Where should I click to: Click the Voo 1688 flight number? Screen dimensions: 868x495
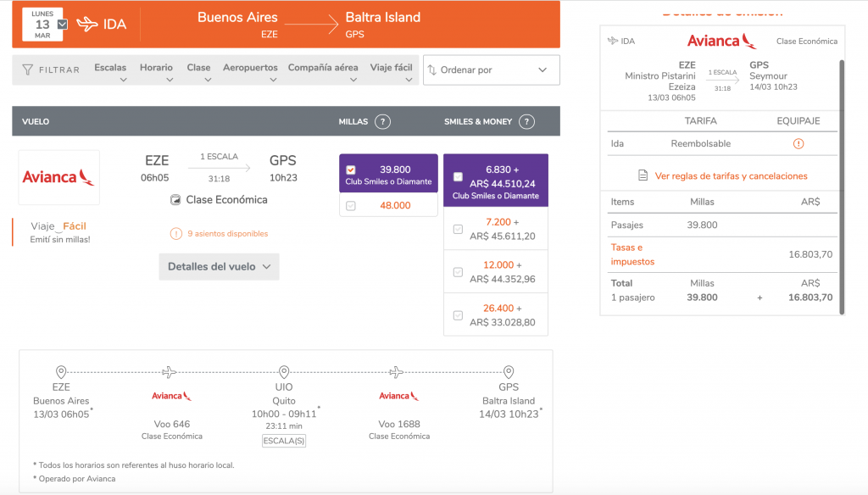[399, 424]
